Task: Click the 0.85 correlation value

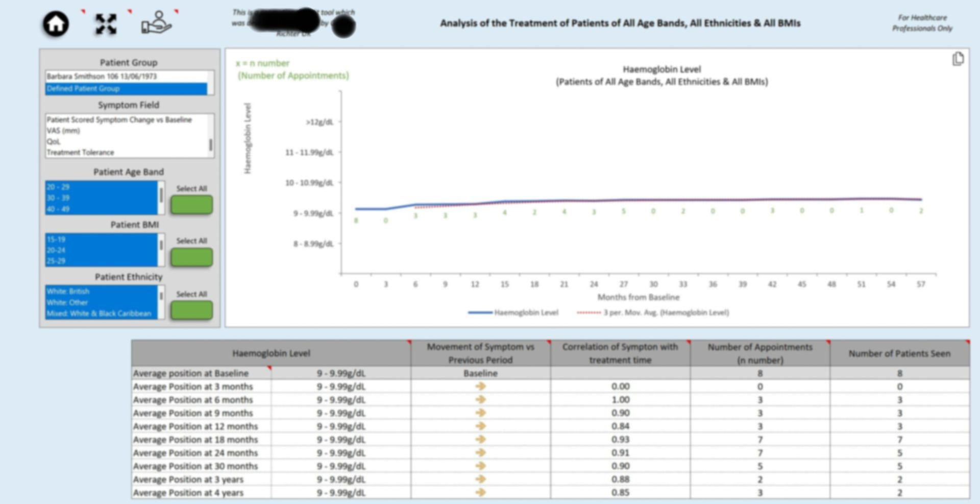Action: pyautogui.click(x=620, y=493)
